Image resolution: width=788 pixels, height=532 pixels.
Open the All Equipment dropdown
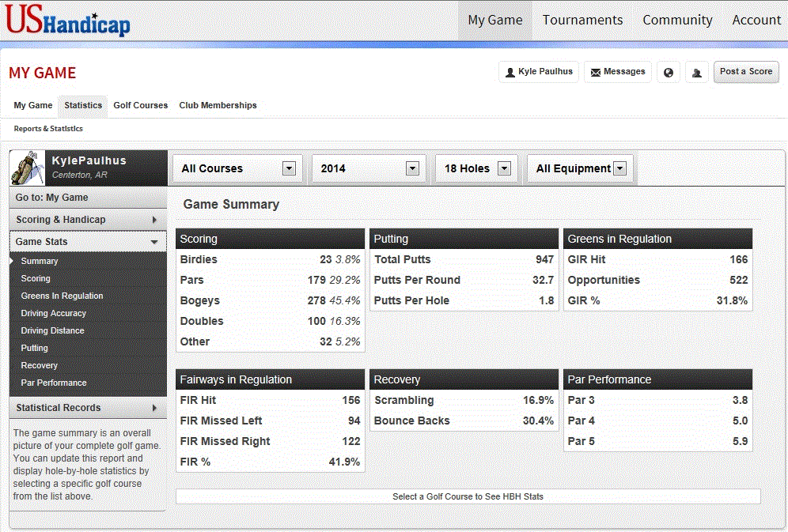pos(581,168)
